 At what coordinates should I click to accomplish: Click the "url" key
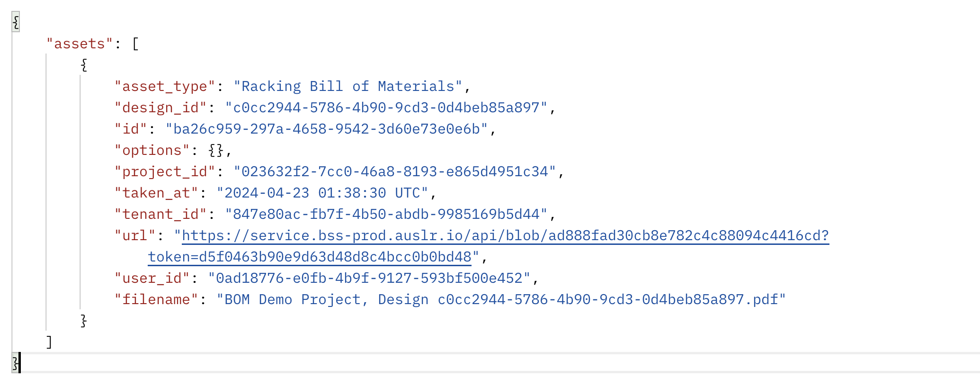tap(135, 236)
